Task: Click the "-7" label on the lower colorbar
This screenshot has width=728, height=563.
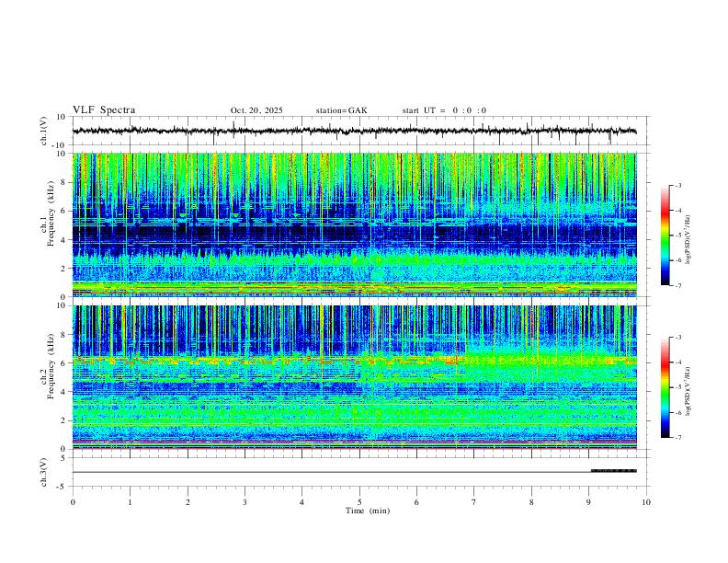Action: coord(678,438)
